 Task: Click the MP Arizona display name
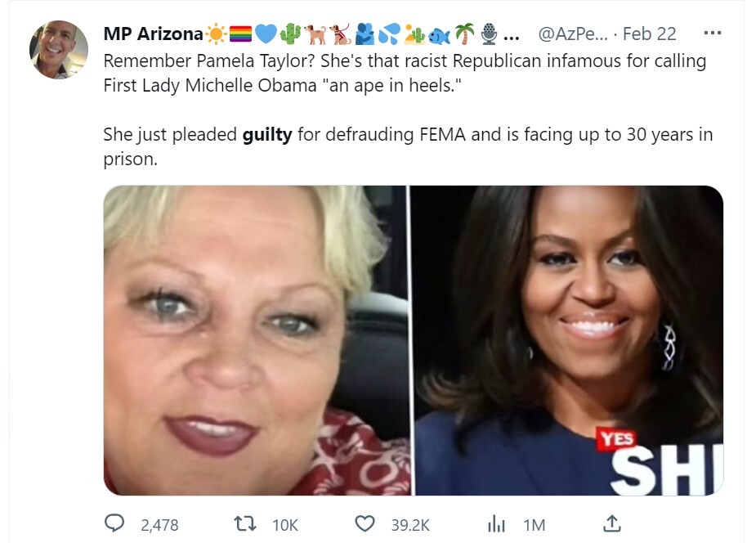click(154, 34)
